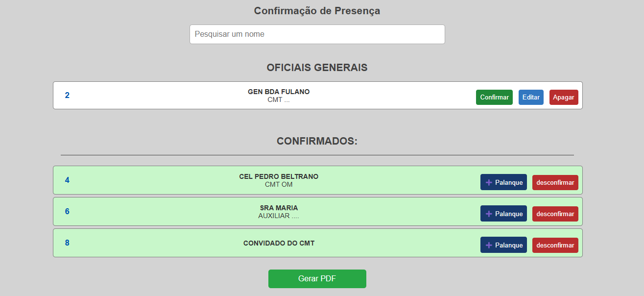The image size is (644, 296).
Task: Click number 4 beside CEL PEDRO BELTRANO
Action: click(x=67, y=180)
